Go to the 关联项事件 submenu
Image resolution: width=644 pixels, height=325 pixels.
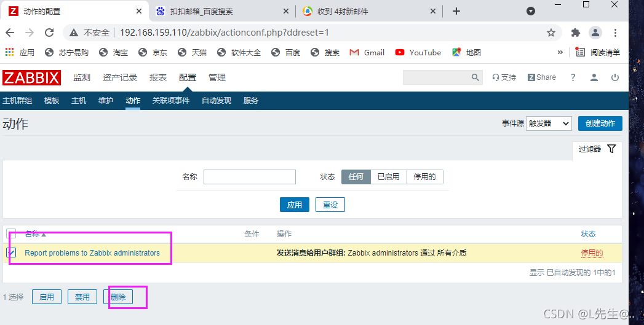coord(171,101)
